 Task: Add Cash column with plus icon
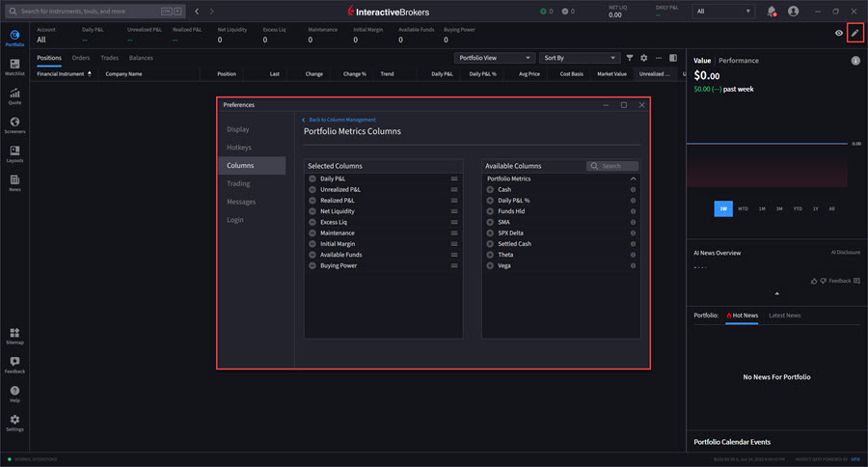pyautogui.click(x=490, y=190)
